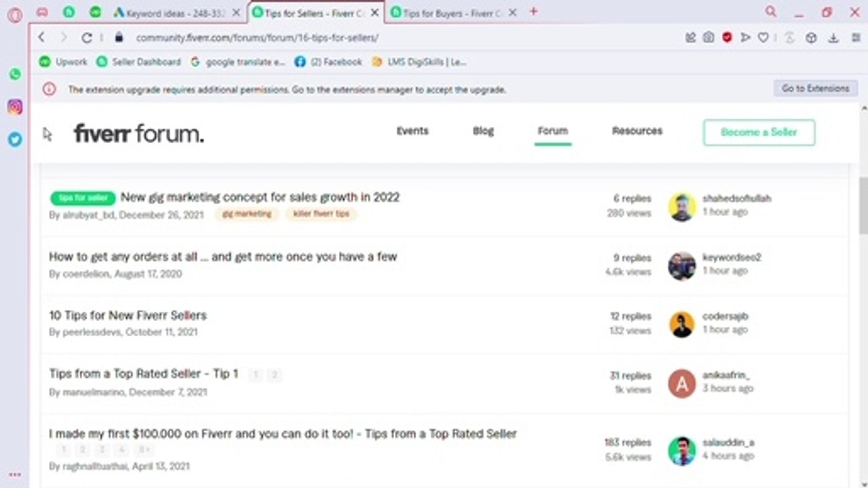View codersajib's avatar profile

682,325
